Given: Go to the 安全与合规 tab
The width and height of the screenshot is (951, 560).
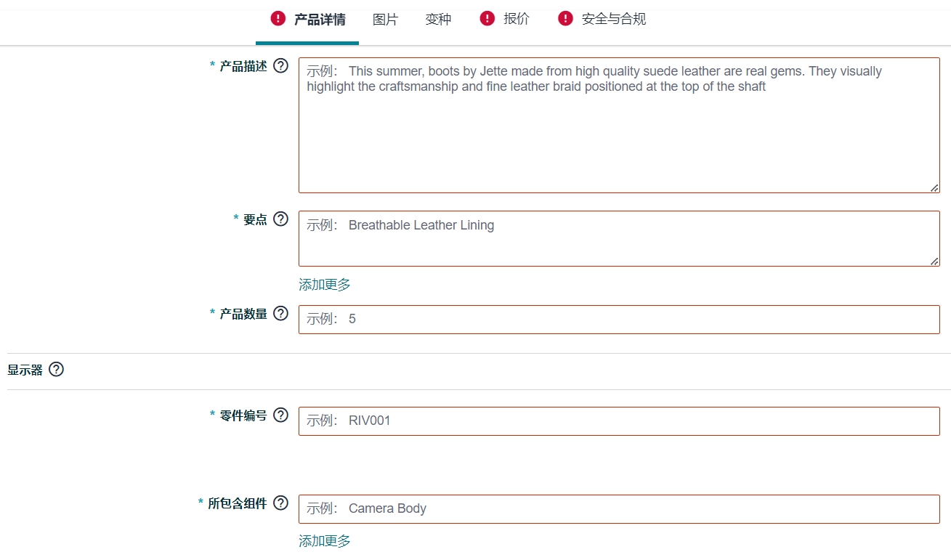Looking at the screenshot, I should (613, 20).
